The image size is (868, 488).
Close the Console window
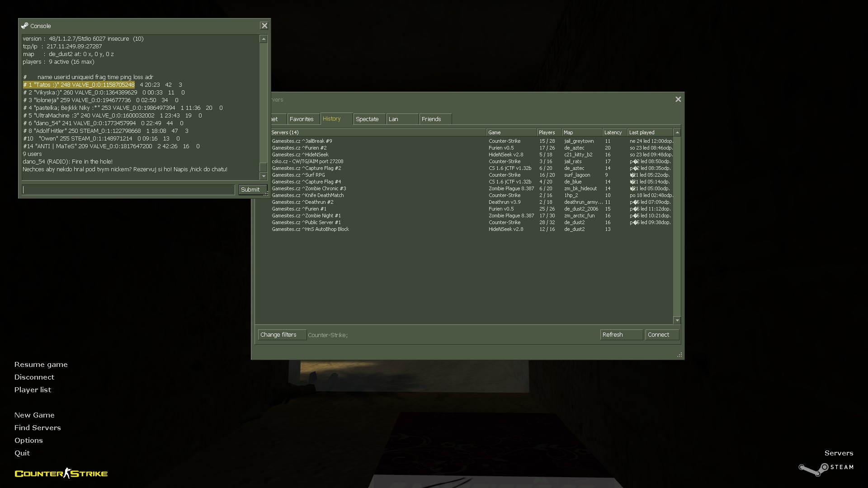click(x=264, y=26)
